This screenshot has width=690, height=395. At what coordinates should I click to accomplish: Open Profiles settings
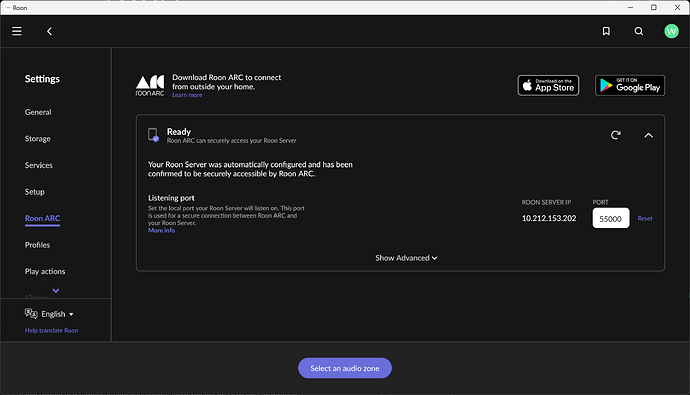pyautogui.click(x=37, y=245)
